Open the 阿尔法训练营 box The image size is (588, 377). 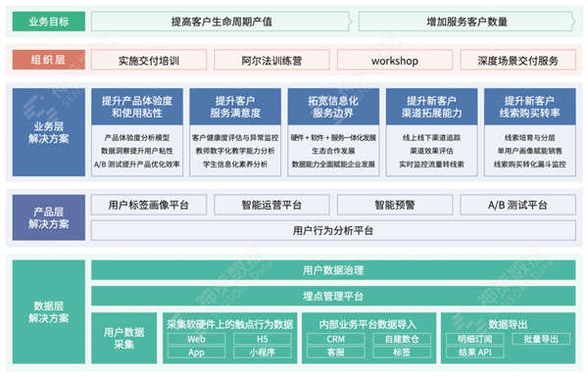[x=271, y=60]
